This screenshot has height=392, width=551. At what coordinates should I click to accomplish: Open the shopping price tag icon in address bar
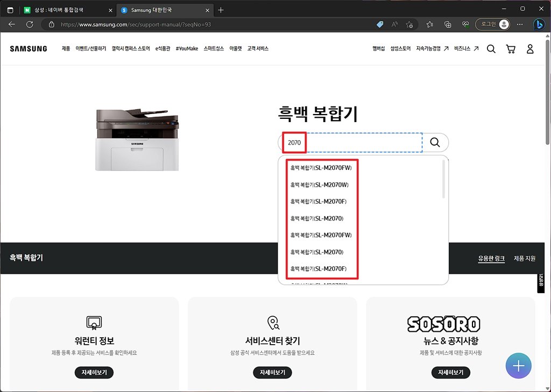point(380,25)
